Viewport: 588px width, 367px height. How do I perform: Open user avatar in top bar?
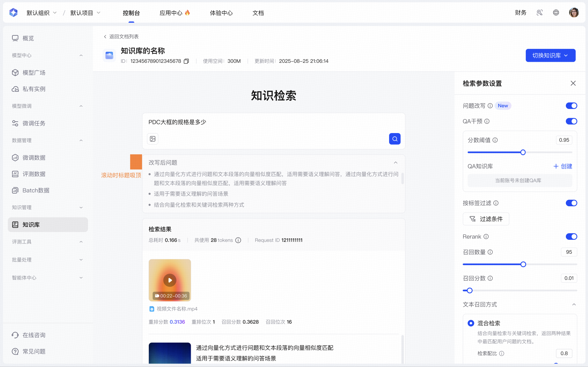click(x=574, y=13)
